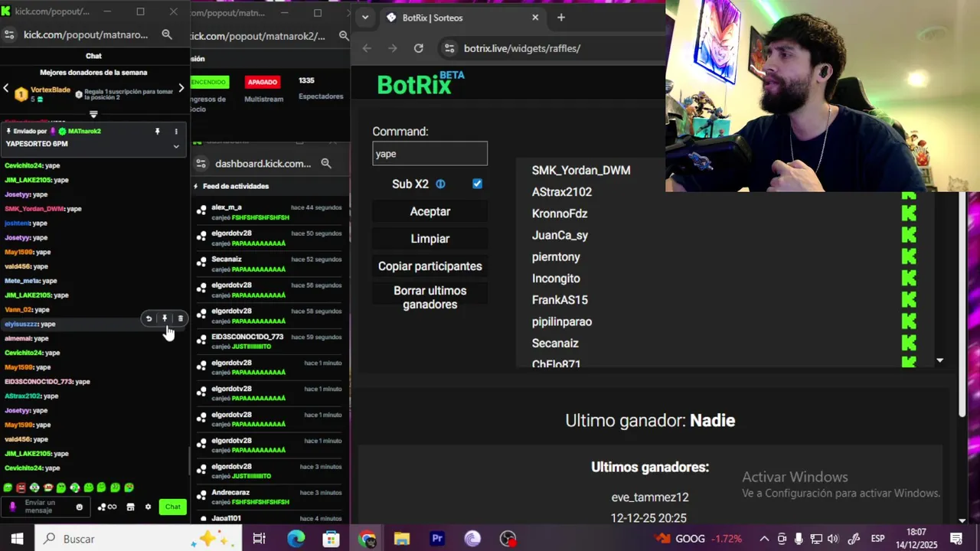Open chat settings gear icon
This screenshot has width=980, height=551.
[x=148, y=507]
